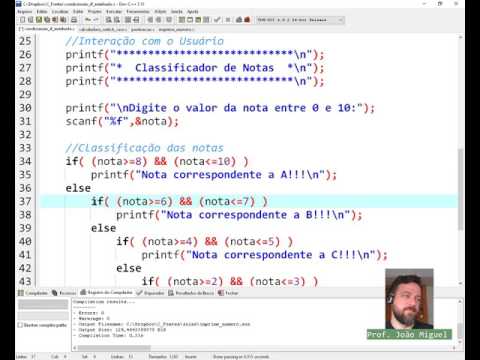Open the Arquivo menu

[25, 12]
